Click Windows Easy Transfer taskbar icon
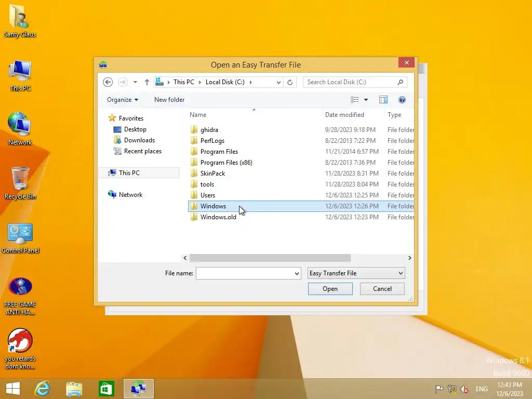 tap(138, 389)
